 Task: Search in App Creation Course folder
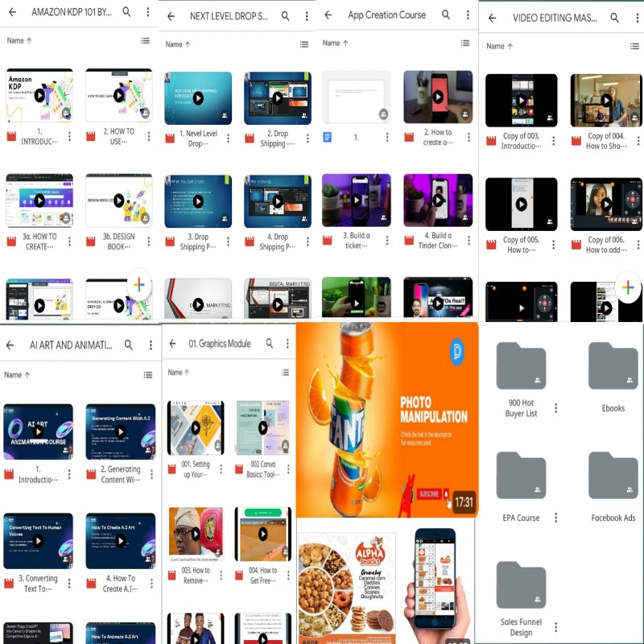pyautogui.click(x=446, y=15)
